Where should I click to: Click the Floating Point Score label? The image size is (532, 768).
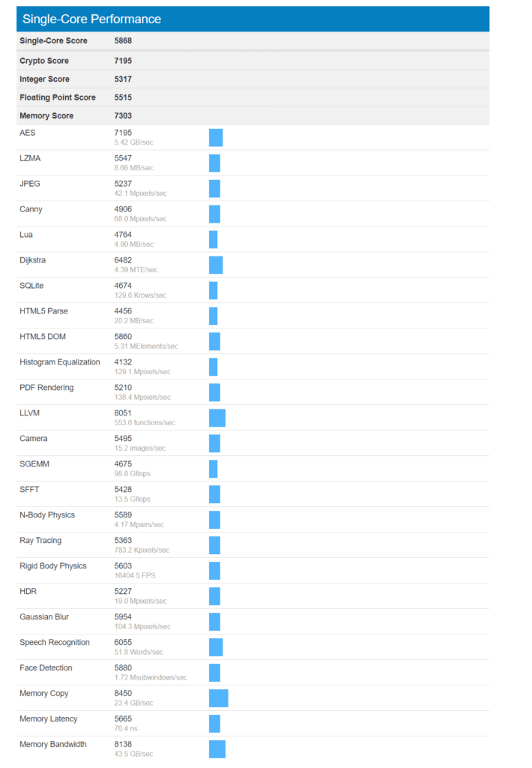(58, 97)
